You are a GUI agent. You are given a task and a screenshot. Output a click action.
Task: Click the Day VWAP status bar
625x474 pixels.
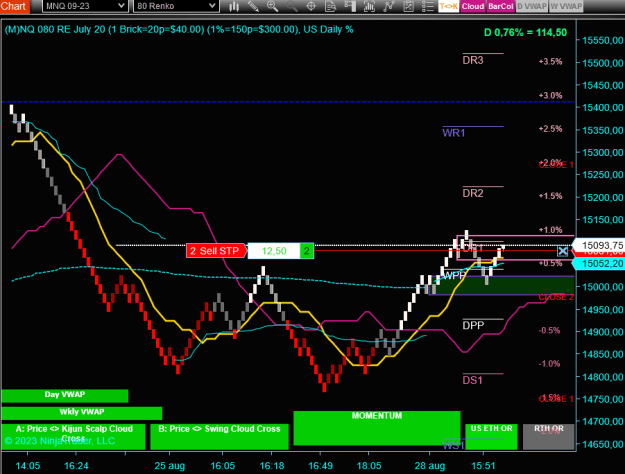65,395
